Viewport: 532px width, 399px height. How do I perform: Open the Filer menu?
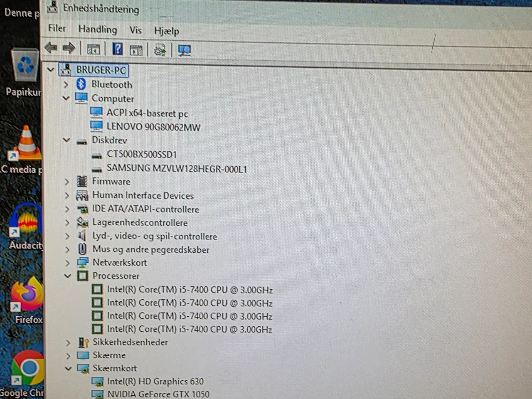coord(57,28)
